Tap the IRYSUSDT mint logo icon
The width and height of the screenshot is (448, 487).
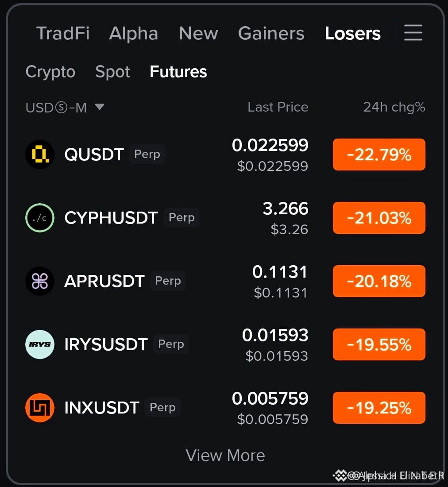click(x=40, y=344)
